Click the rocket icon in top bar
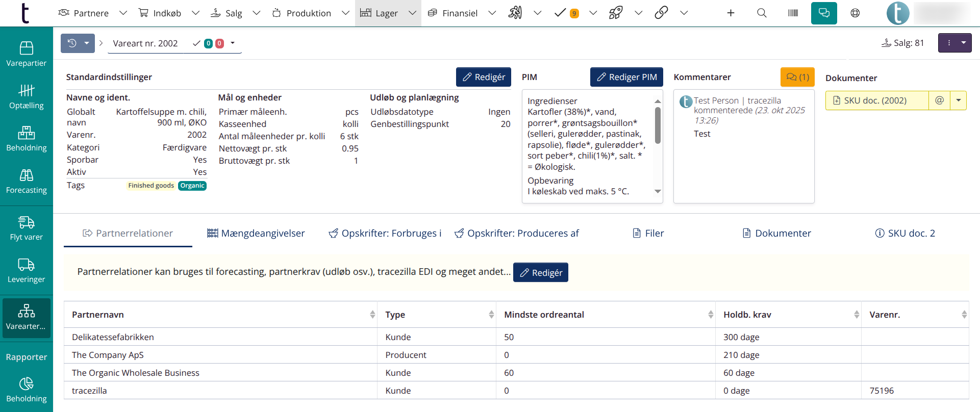Screen dimensions: 980x412 tap(616, 13)
